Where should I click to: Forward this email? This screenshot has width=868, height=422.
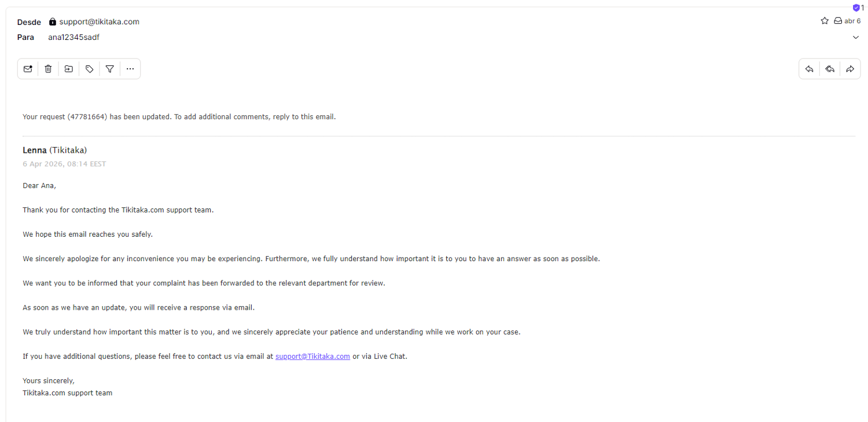pyautogui.click(x=850, y=69)
